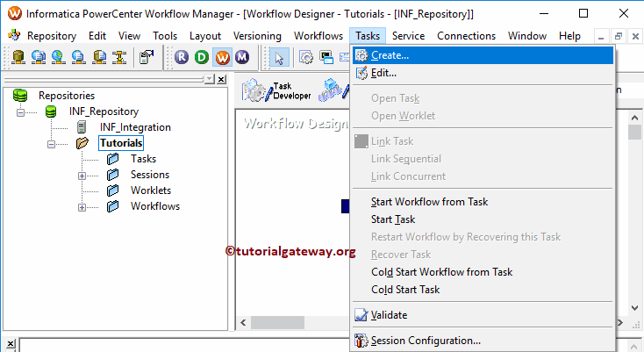Click the Worklets folder icon in tree
This screenshot has width=644, height=352.
(x=112, y=190)
